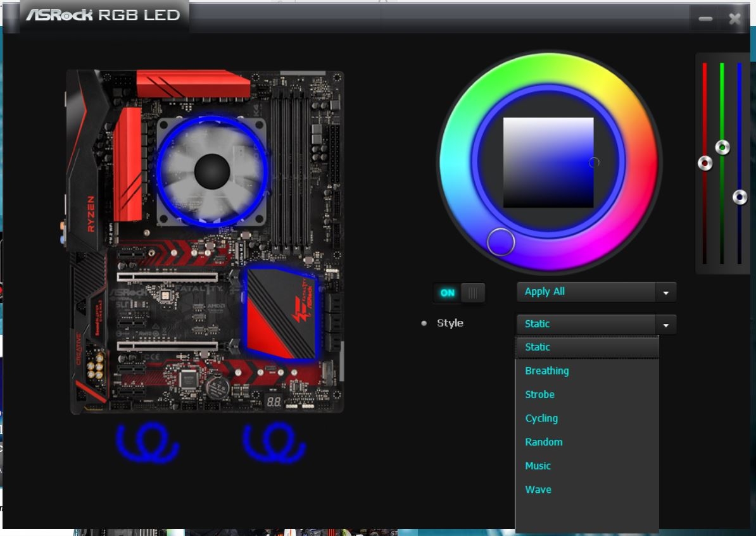This screenshot has height=536, width=756.
Task: Toggle the LED ON switch
Action: point(460,292)
